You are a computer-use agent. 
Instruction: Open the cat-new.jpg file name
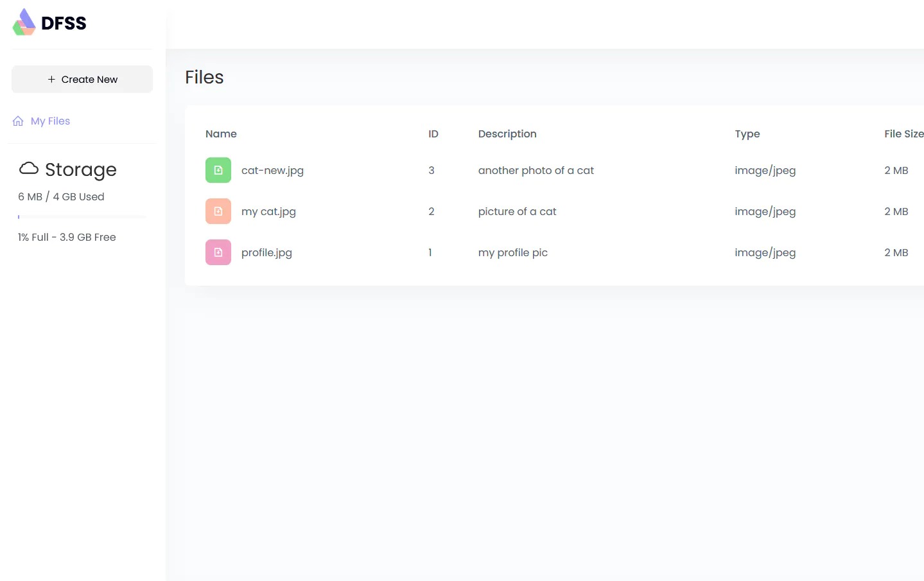click(272, 170)
